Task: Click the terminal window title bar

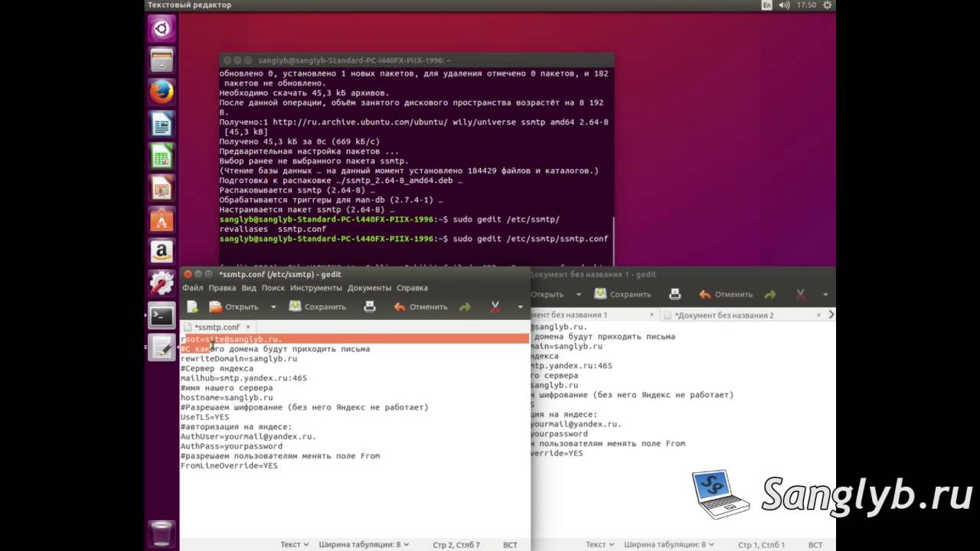Action: coord(416,60)
